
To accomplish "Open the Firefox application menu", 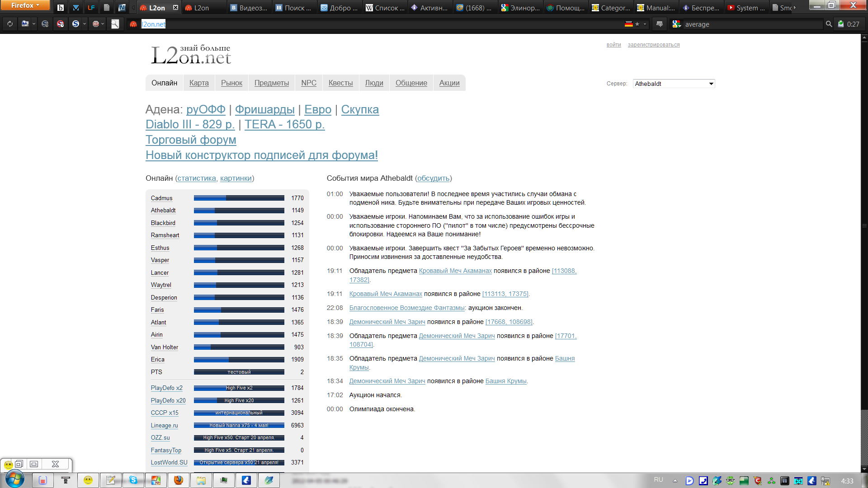I will tap(25, 5).
